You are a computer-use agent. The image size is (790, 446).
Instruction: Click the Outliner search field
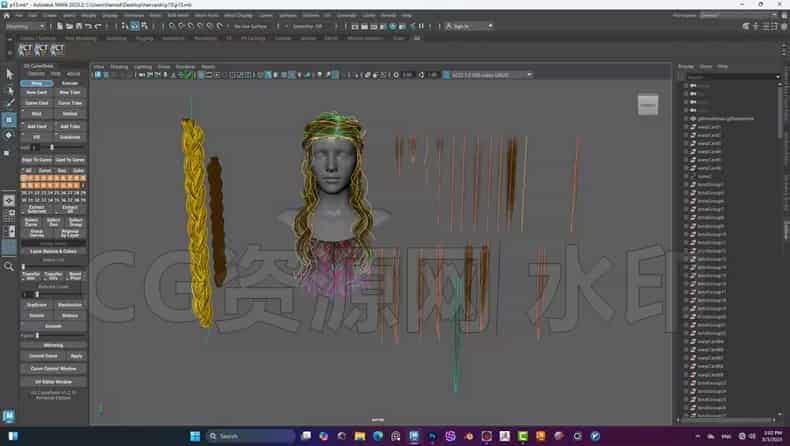[732, 77]
